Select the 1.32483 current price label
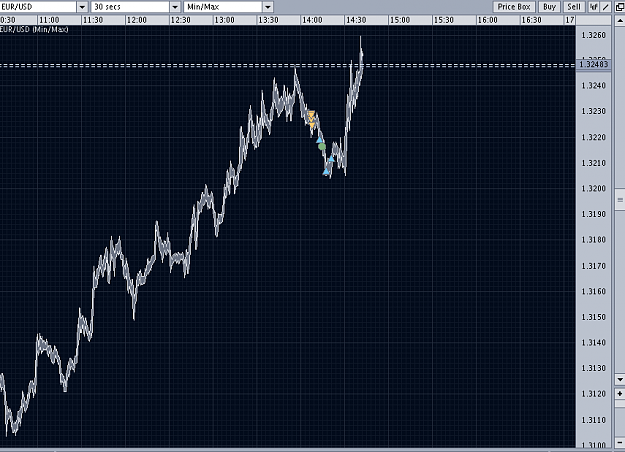Screen dimensions: 625x452 pos(594,64)
